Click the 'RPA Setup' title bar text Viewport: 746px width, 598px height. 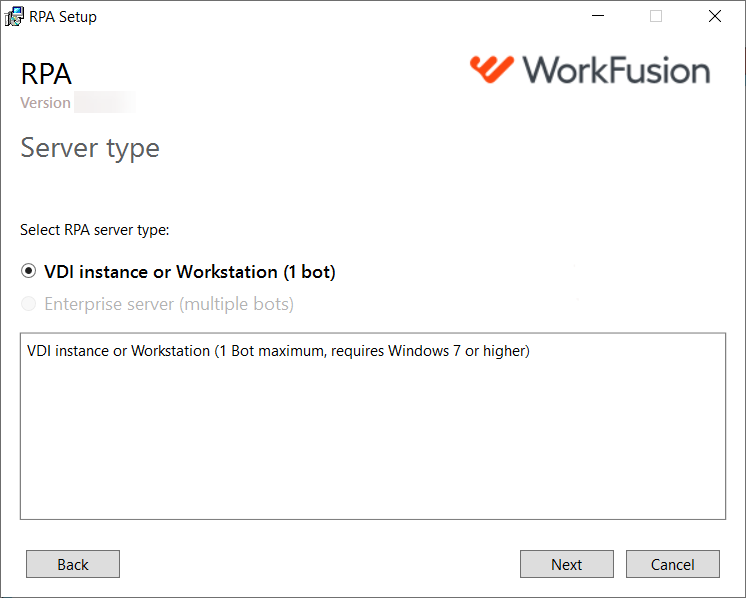[x=63, y=17]
